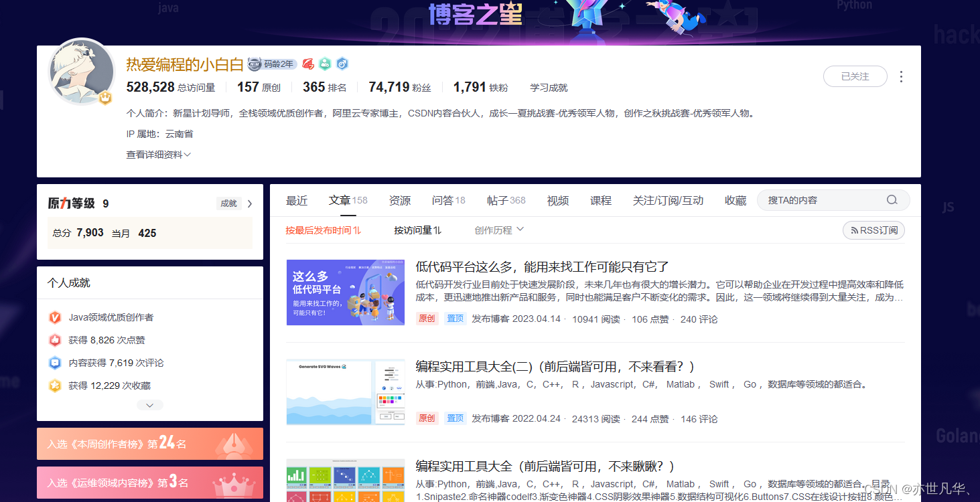
Task: Click the 码龄2年 badge icon
Action: (x=272, y=64)
